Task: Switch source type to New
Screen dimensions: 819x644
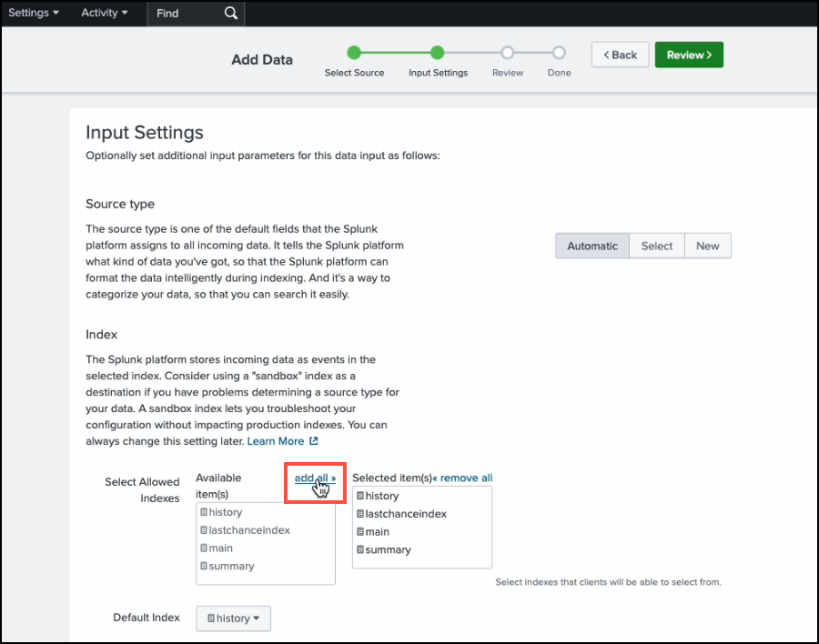Action: [x=707, y=246]
